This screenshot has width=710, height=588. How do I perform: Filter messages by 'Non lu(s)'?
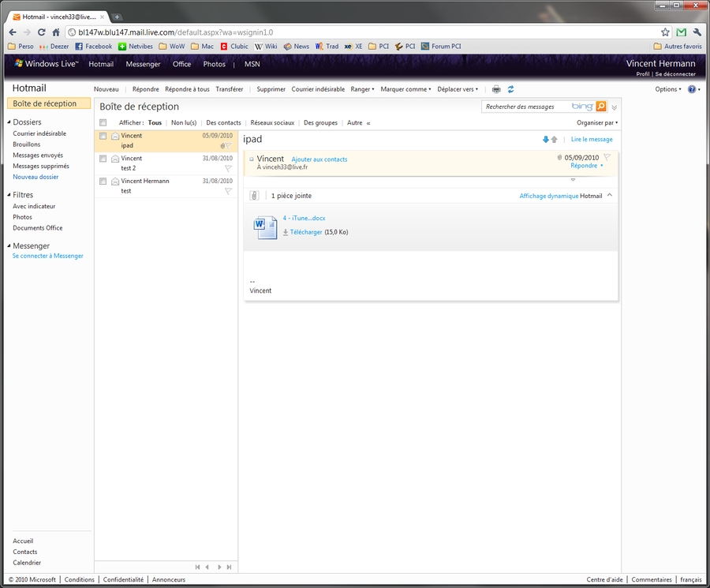[184, 123]
